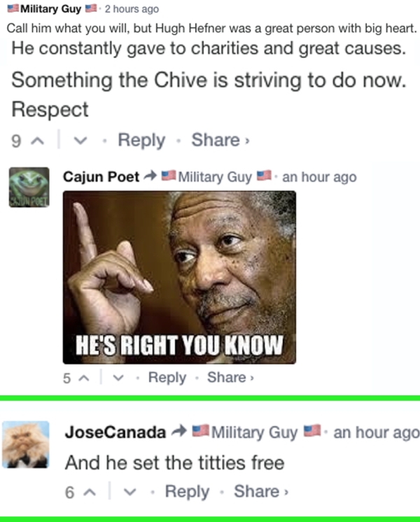This screenshot has height=522, width=420.
Task: Downvote JoseCanada's comment
Action: coord(130,492)
